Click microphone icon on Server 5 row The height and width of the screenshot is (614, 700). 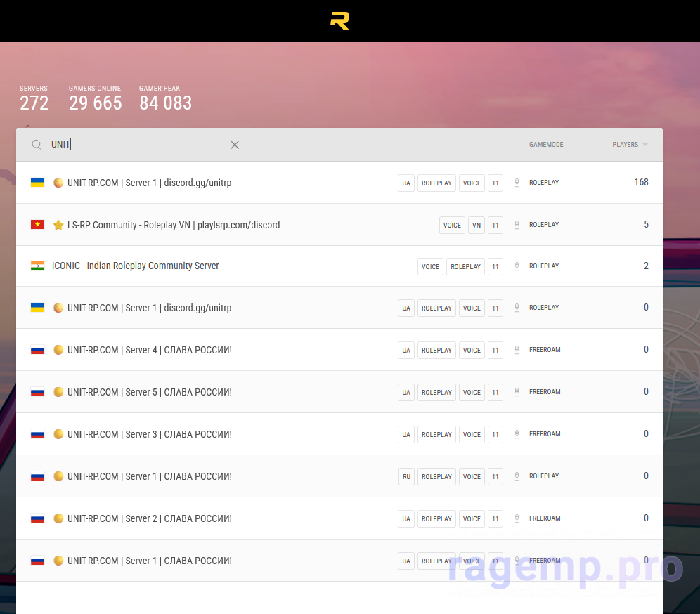tap(517, 392)
